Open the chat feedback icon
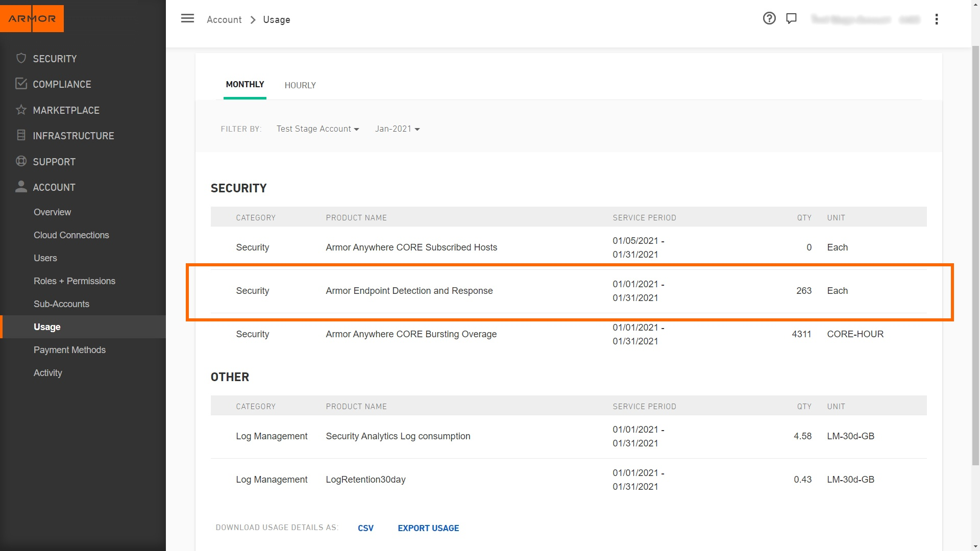Screen dimensions: 980x551 click(x=792, y=19)
